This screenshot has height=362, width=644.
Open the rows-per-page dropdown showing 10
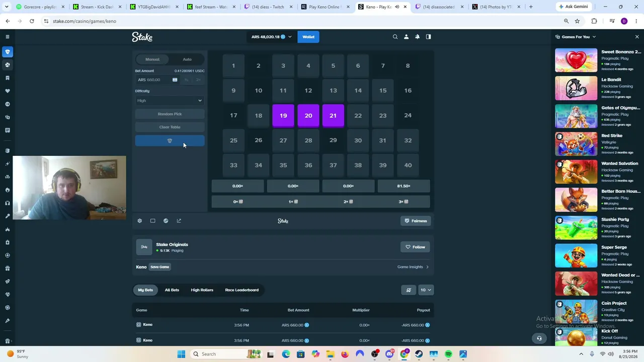point(426,290)
